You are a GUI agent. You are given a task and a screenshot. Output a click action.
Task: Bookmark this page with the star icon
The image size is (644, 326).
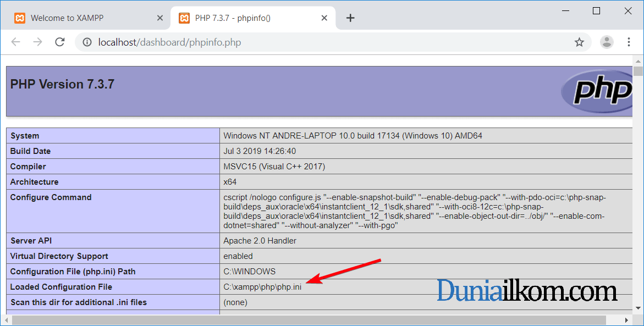579,42
